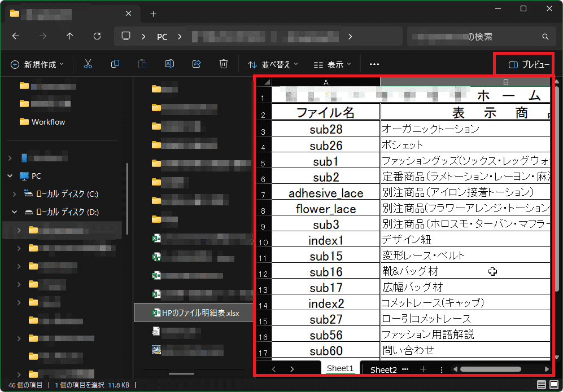Switch to large thumbnails view in status bar
This screenshot has width=563, height=392.
click(554, 385)
